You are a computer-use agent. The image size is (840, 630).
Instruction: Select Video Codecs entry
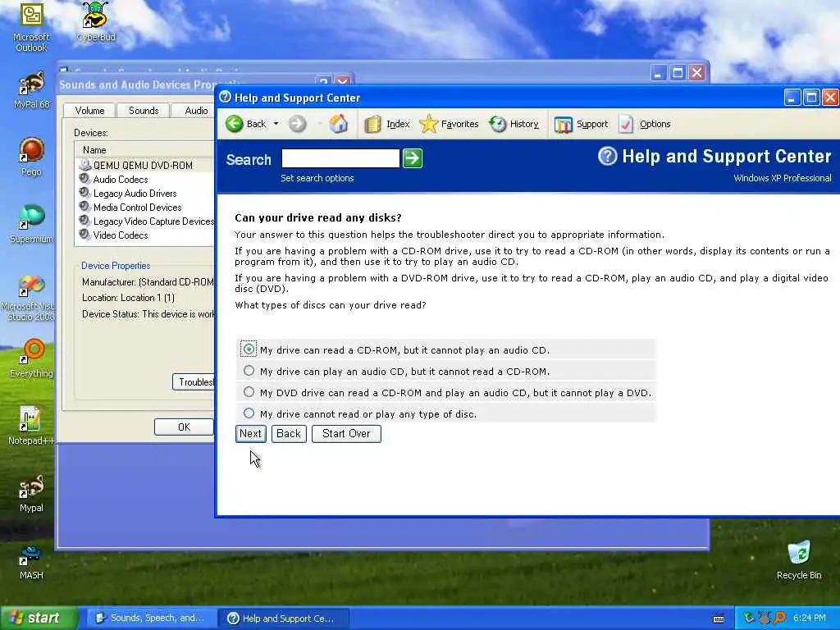121,235
